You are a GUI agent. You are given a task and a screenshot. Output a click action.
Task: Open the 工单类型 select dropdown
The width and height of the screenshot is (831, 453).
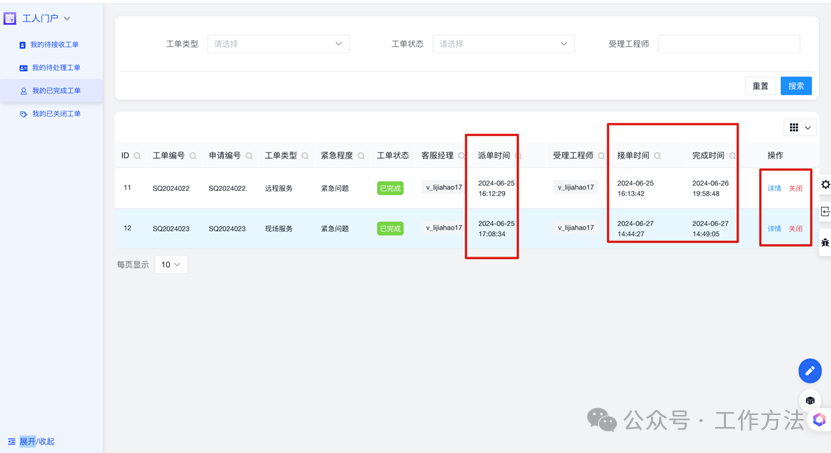tap(278, 44)
